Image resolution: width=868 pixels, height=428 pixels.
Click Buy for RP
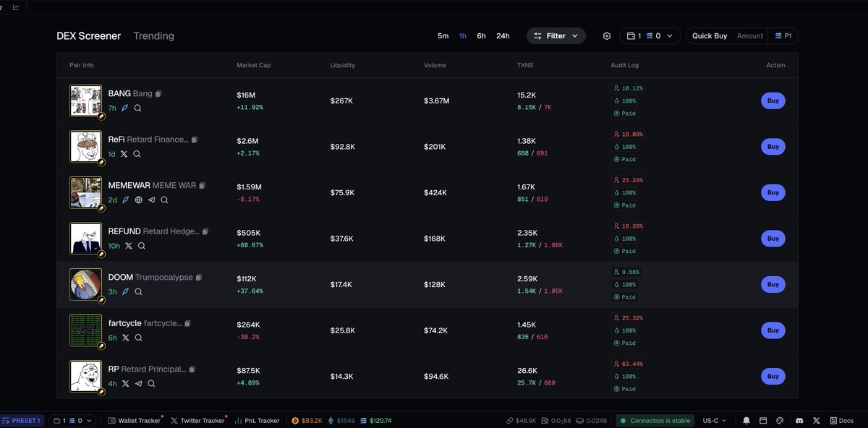pos(773,376)
